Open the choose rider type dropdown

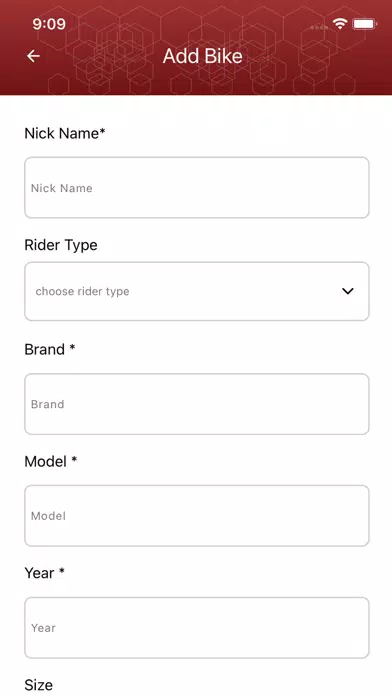(x=197, y=291)
